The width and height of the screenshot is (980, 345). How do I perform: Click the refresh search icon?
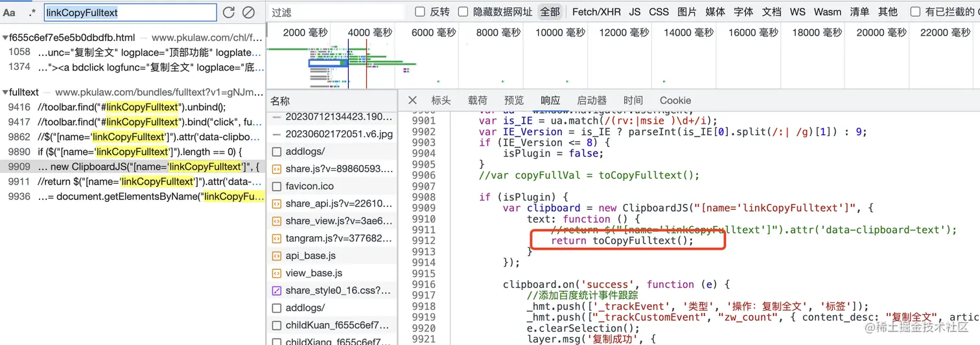[228, 12]
